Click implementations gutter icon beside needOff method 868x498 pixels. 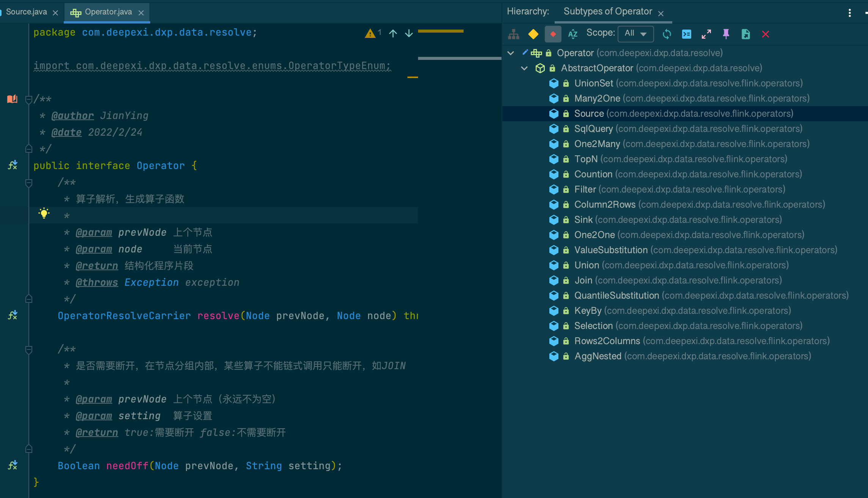pos(13,465)
